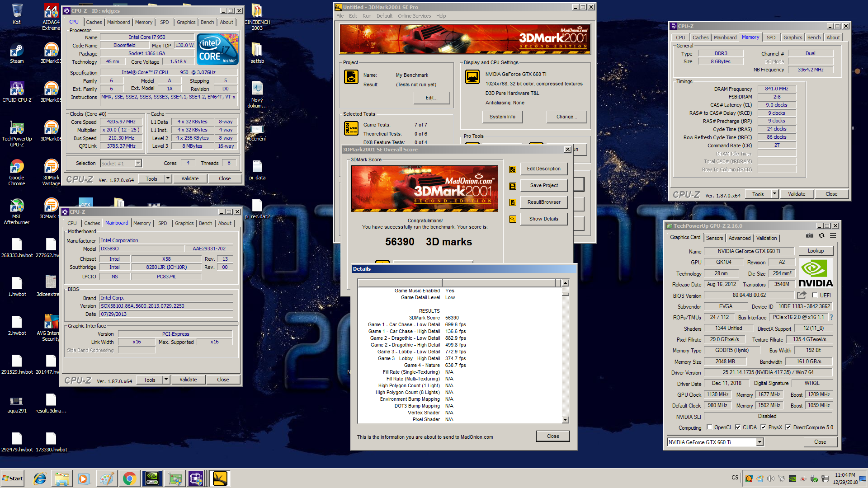Viewport: 868px width, 488px height.
Task: Click the magnifier icon beside Show Details
Action: click(512, 219)
